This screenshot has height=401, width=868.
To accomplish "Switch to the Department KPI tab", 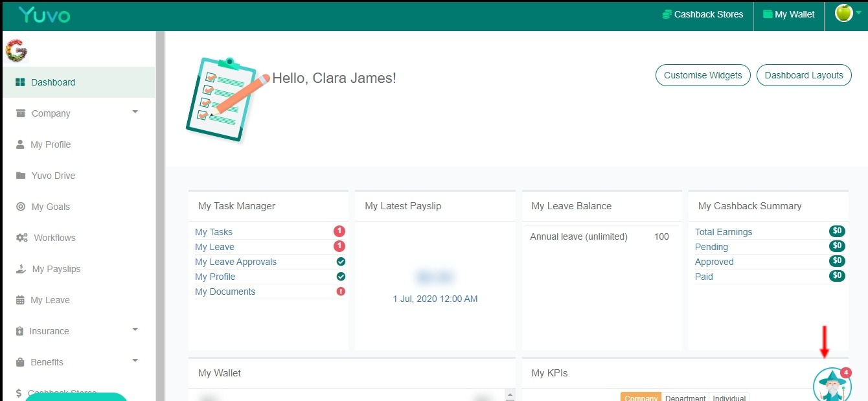I will tap(685, 396).
